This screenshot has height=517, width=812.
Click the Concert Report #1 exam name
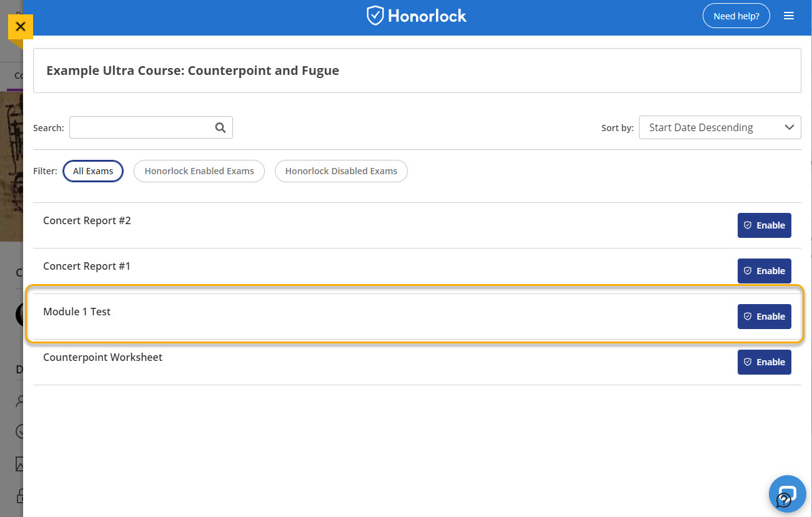[x=87, y=266]
